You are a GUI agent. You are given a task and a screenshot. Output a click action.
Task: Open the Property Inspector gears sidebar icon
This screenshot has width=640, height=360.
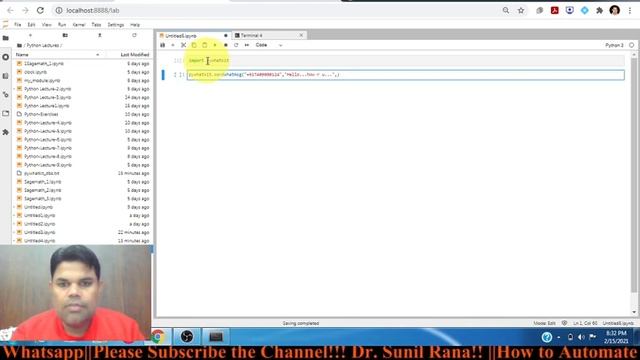pos(5,95)
